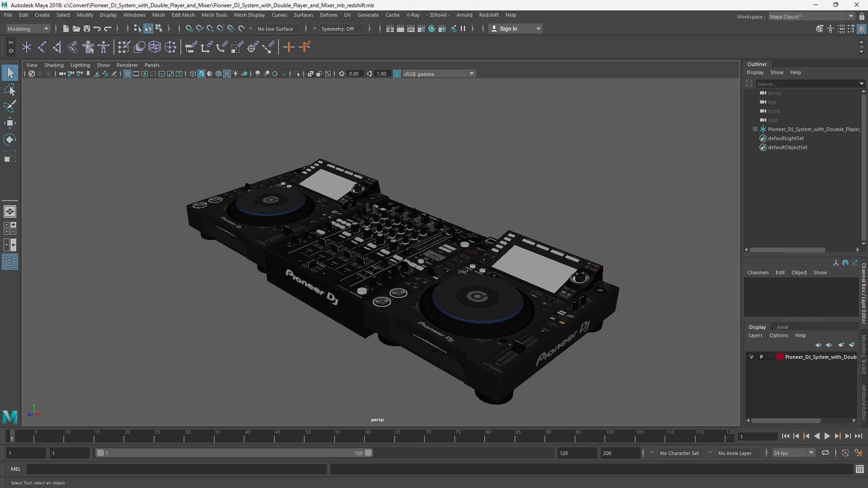868x488 pixels.
Task: Open Render View clapperboard icon
Action: point(390,28)
